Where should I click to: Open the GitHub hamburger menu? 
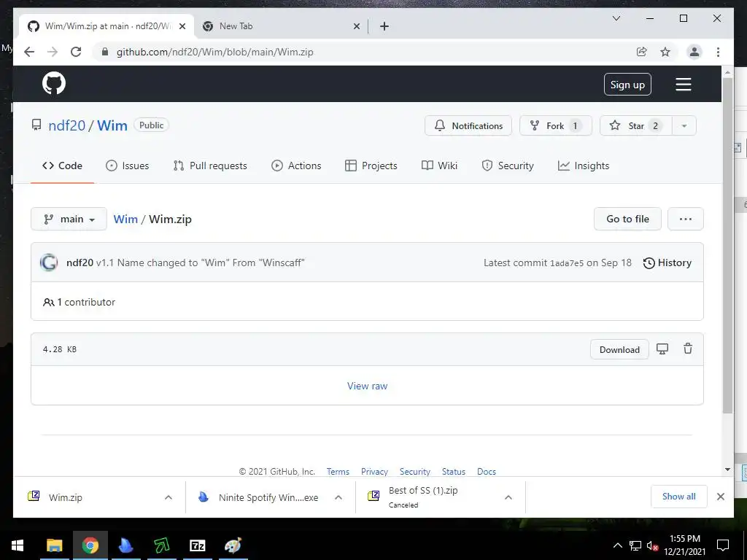click(x=683, y=85)
